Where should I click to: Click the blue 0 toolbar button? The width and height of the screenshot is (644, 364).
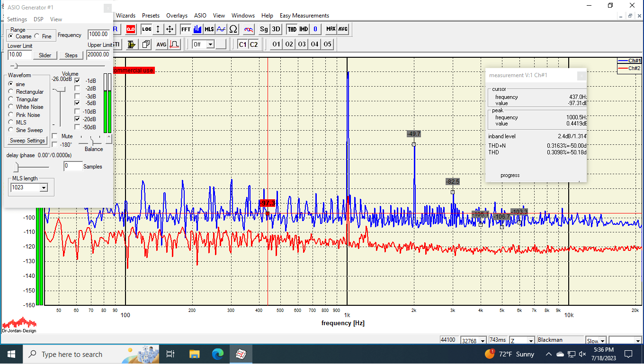coord(315,29)
